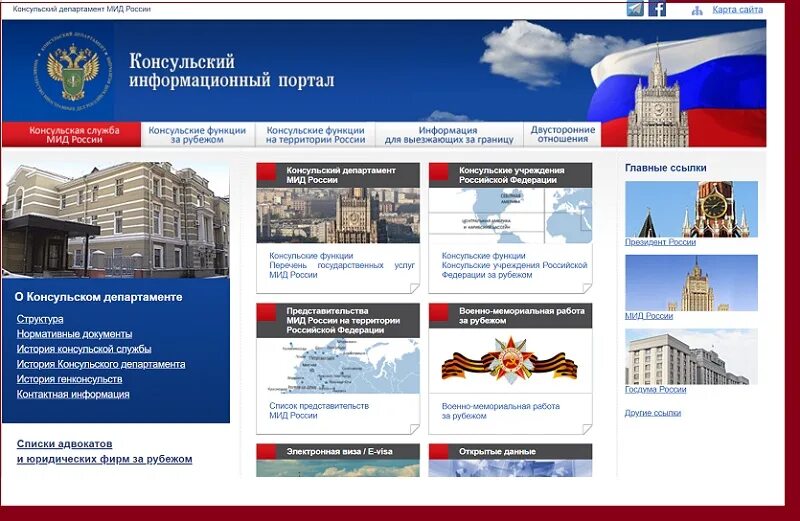800x521 pixels.
Task: Open the Структура link
Action: point(40,319)
